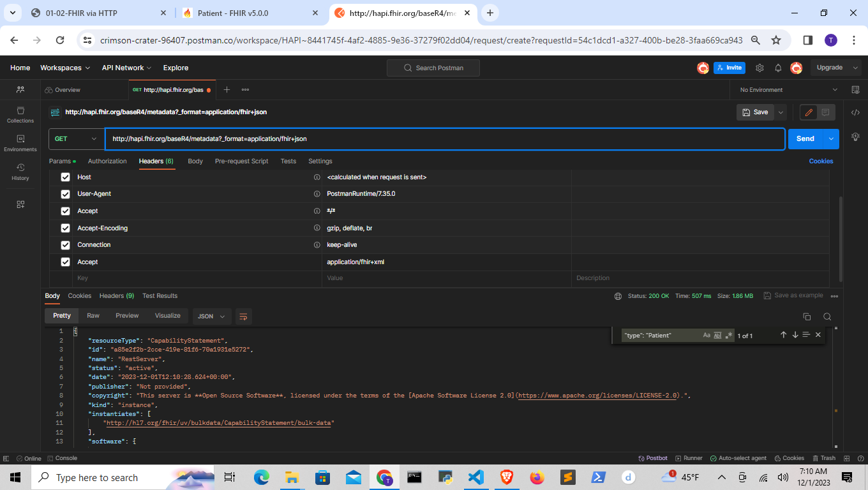
Task: Show more find options lines icon
Action: (x=806, y=335)
